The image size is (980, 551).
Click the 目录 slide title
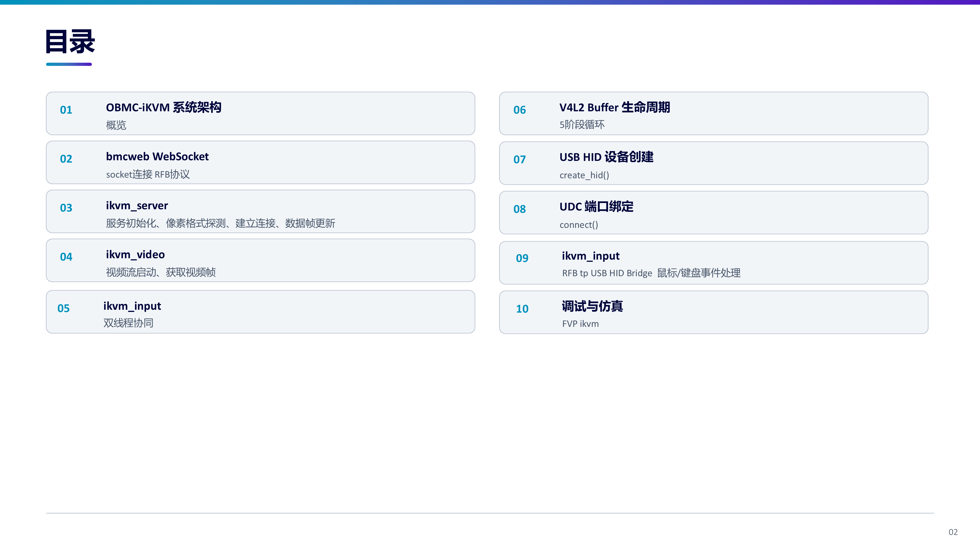coord(70,41)
